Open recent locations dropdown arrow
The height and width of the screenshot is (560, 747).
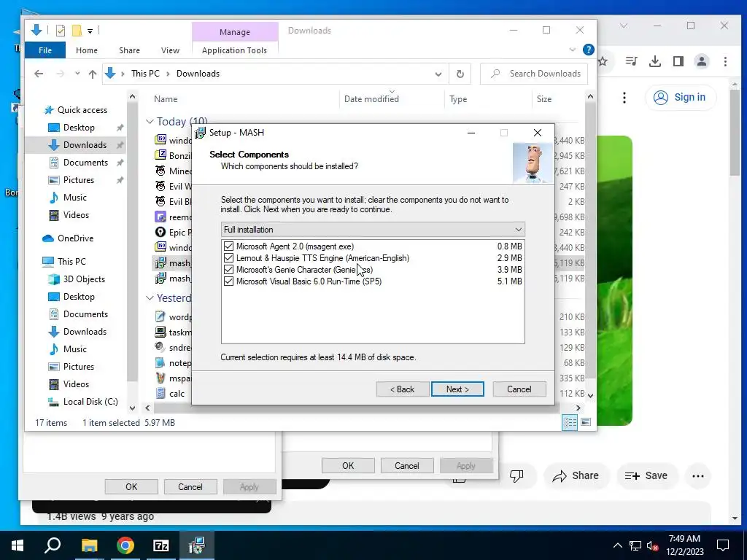[77, 74]
